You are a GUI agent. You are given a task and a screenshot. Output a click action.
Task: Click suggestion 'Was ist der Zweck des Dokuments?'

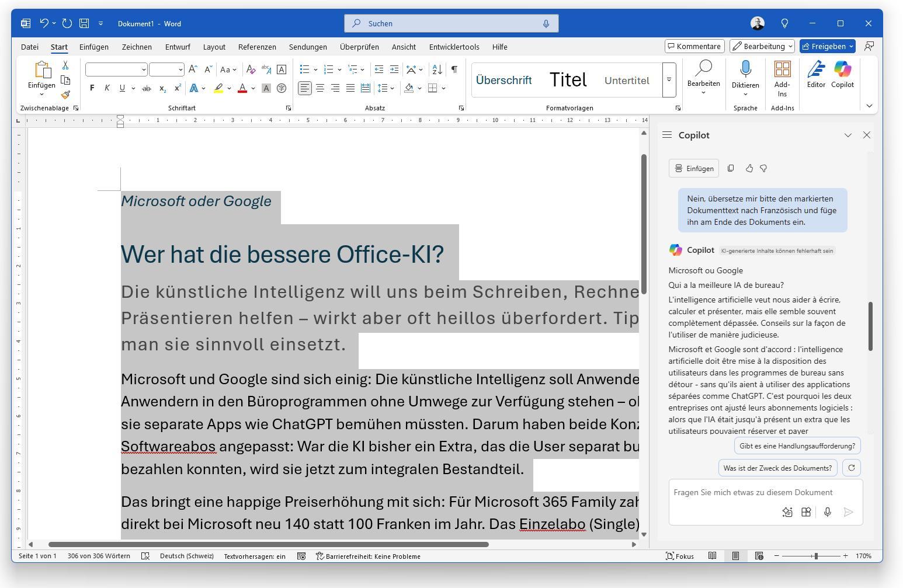777,468
